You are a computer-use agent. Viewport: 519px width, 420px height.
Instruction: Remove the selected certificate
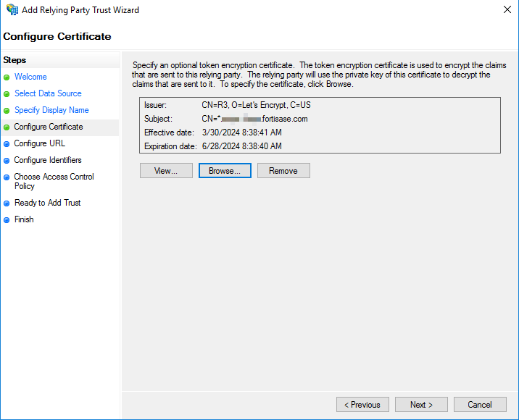click(x=283, y=171)
